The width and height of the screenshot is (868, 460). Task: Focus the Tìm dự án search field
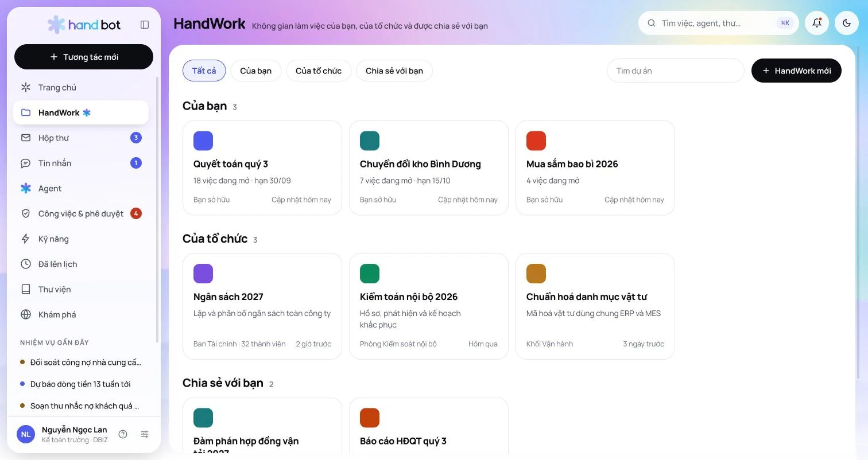(x=675, y=71)
